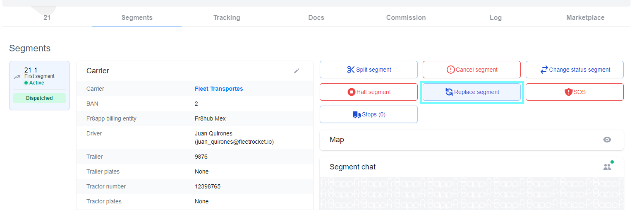Edit Carrier details with pencil icon
The width and height of the screenshot is (644, 210).
pyautogui.click(x=297, y=71)
